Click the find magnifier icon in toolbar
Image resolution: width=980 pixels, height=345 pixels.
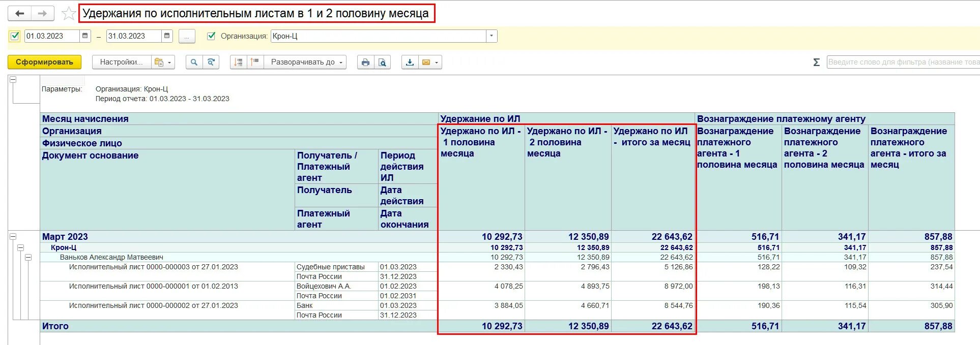pyautogui.click(x=194, y=62)
